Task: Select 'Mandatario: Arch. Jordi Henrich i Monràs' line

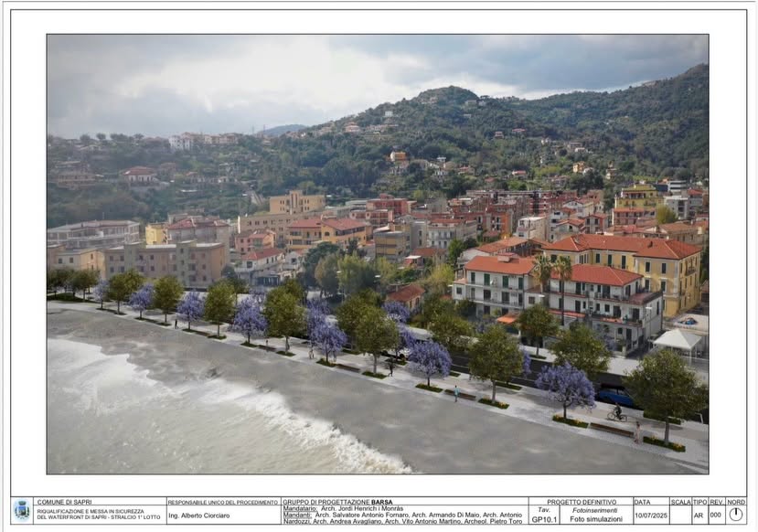Action: [343, 508]
